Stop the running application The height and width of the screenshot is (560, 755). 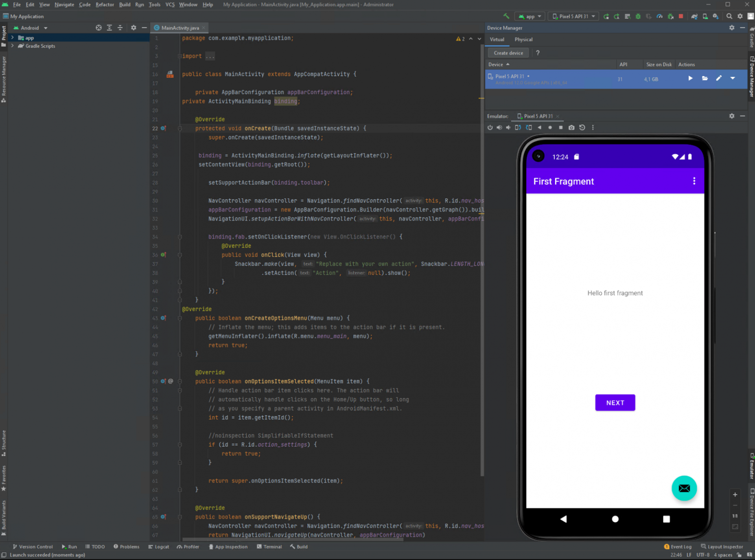pos(680,16)
